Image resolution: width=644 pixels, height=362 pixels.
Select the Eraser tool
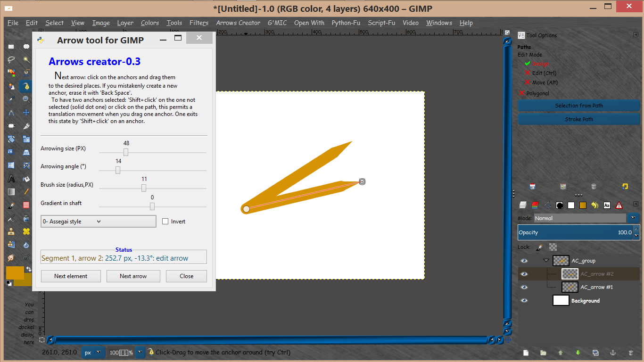pyautogui.click(x=26, y=205)
